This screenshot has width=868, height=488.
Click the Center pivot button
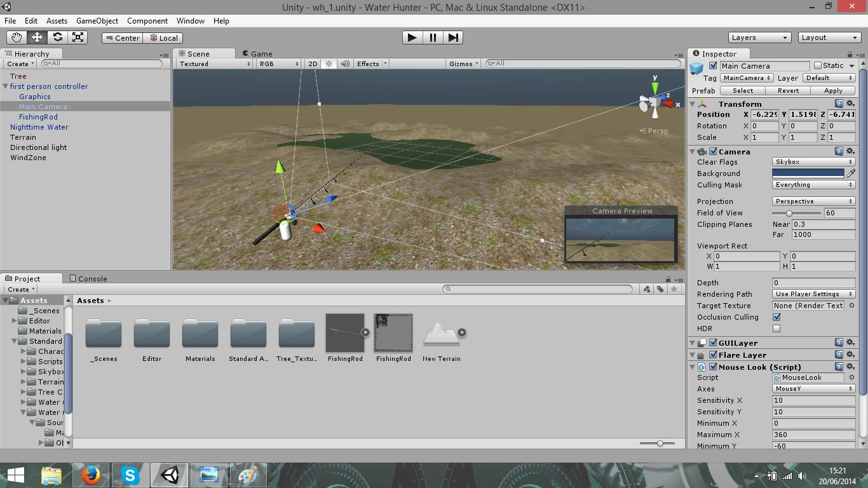pyautogui.click(x=122, y=38)
